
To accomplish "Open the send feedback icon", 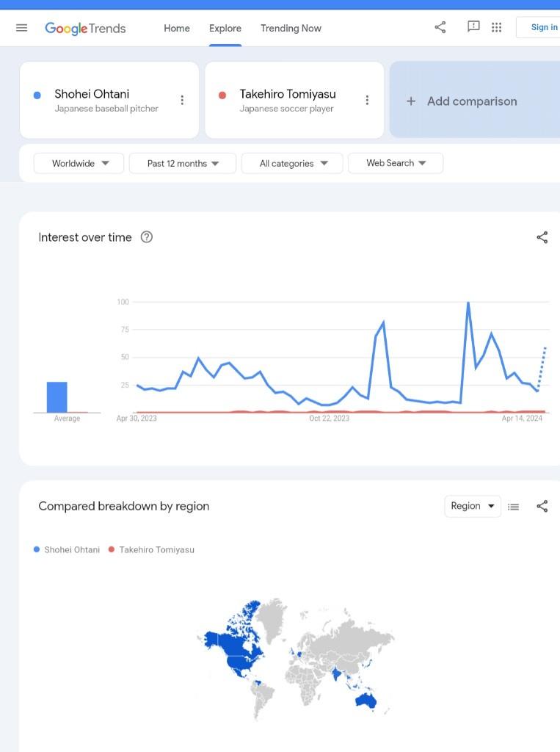I will point(473,26).
